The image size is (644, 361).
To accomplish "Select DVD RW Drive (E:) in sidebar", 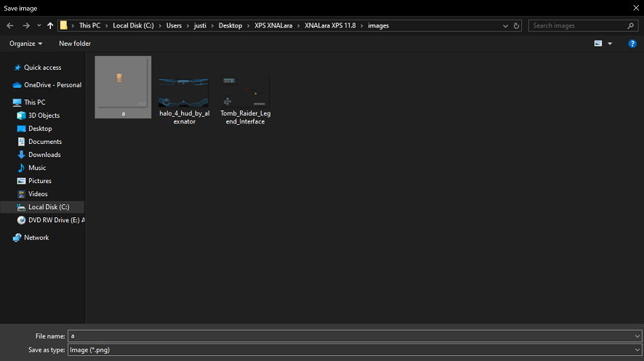I will point(51,220).
